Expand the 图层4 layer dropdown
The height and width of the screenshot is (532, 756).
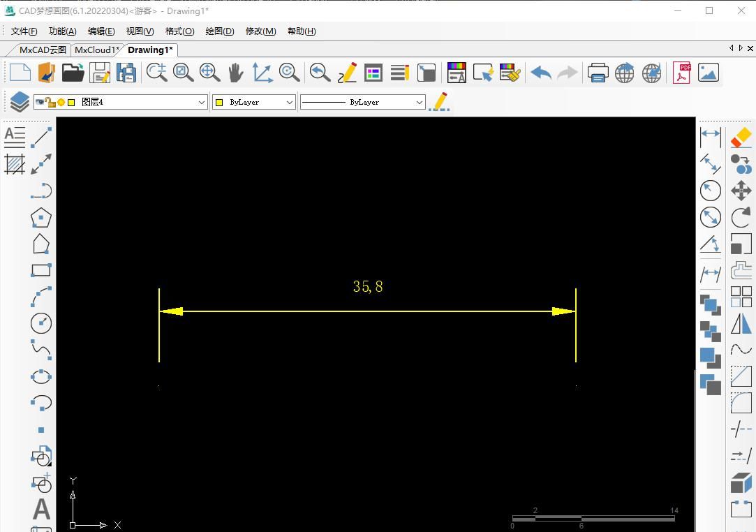201,102
